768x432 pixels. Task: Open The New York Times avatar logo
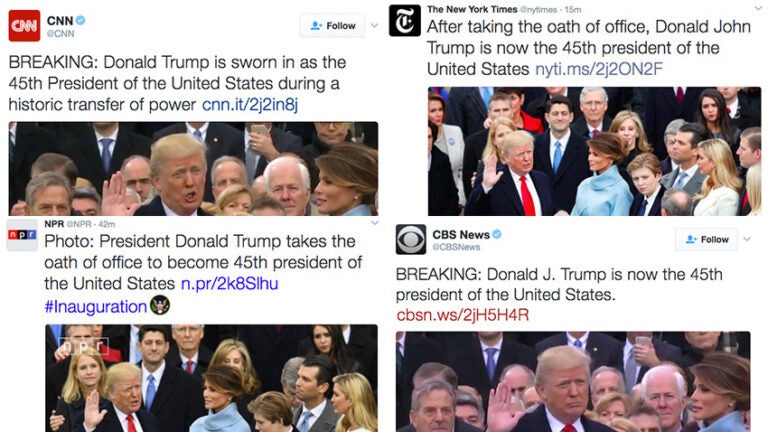(x=405, y=21)
